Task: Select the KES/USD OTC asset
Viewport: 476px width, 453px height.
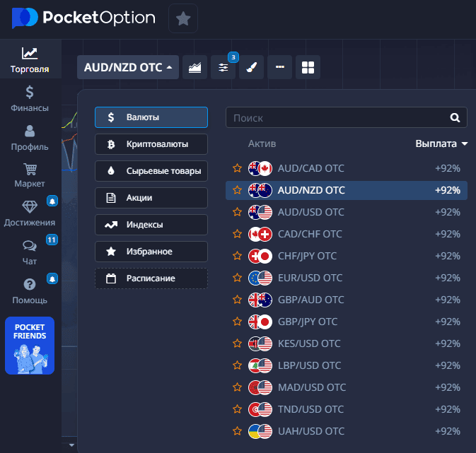Action: click(x=347, y=343)
